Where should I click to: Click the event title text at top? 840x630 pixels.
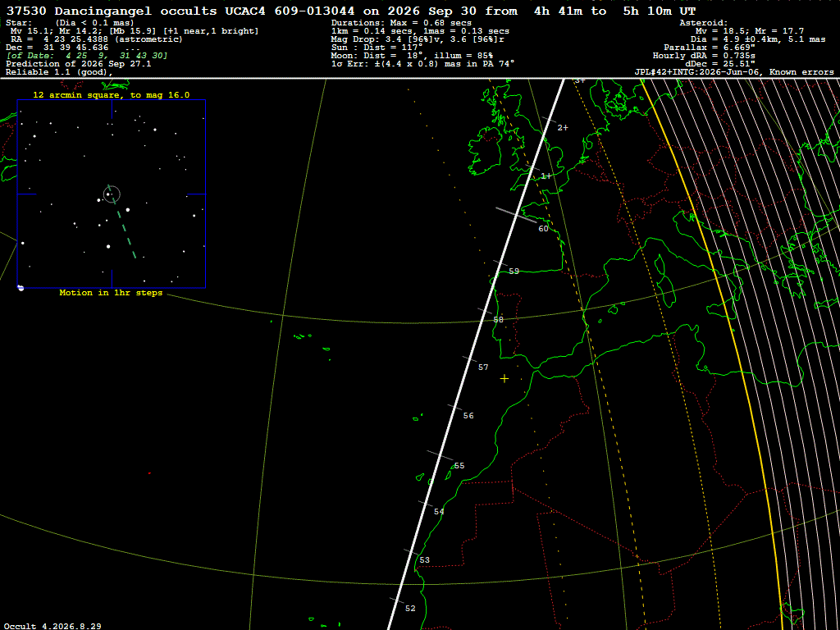(x=351, y=11)
